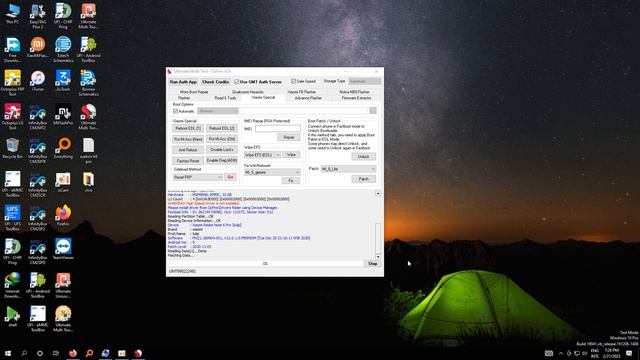Screen dimensions: 640x360
Task: Click the red Go button
Action: point(230,177)
